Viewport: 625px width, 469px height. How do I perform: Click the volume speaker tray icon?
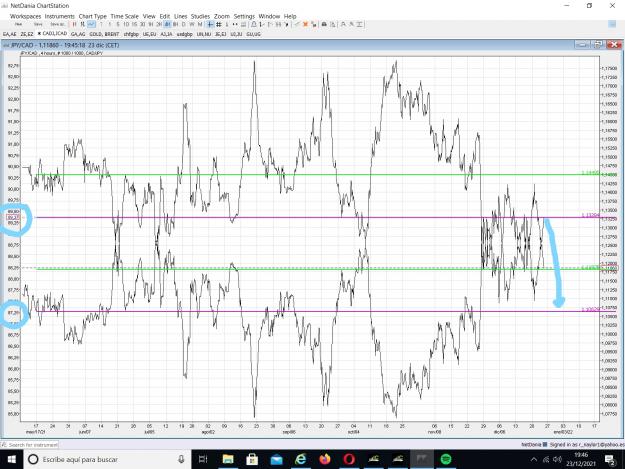coord(557,459)
